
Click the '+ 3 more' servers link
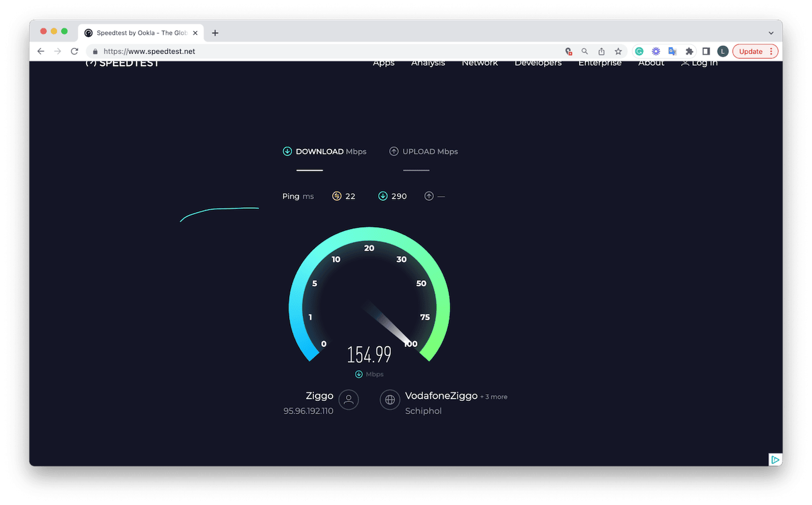[494, 397]
